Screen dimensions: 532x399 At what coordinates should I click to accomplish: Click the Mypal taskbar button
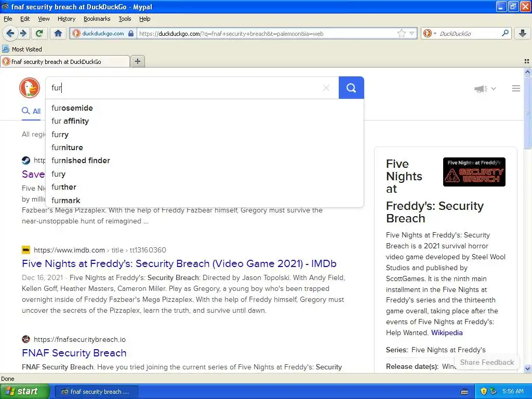click(x=96, y=392)
